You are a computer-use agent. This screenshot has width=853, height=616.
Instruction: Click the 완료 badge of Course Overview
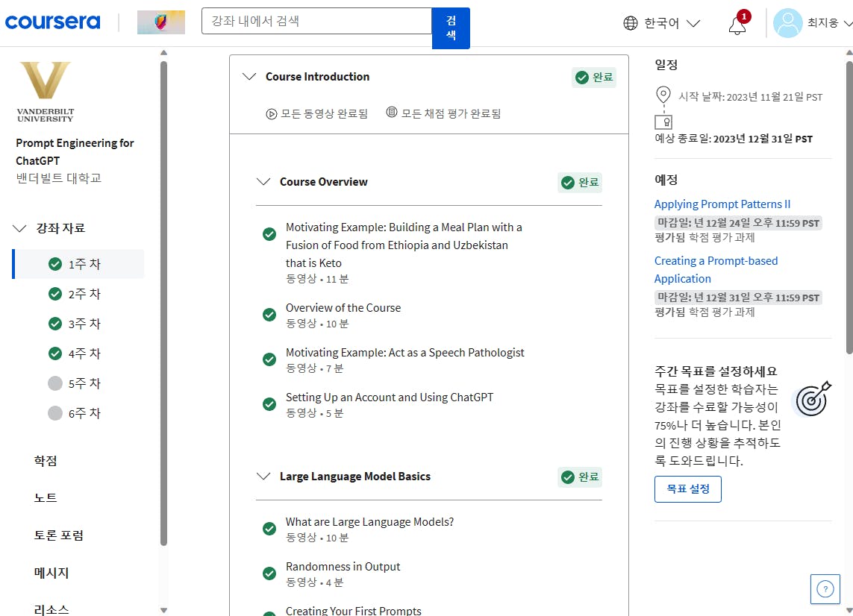[x=580, y=183]
